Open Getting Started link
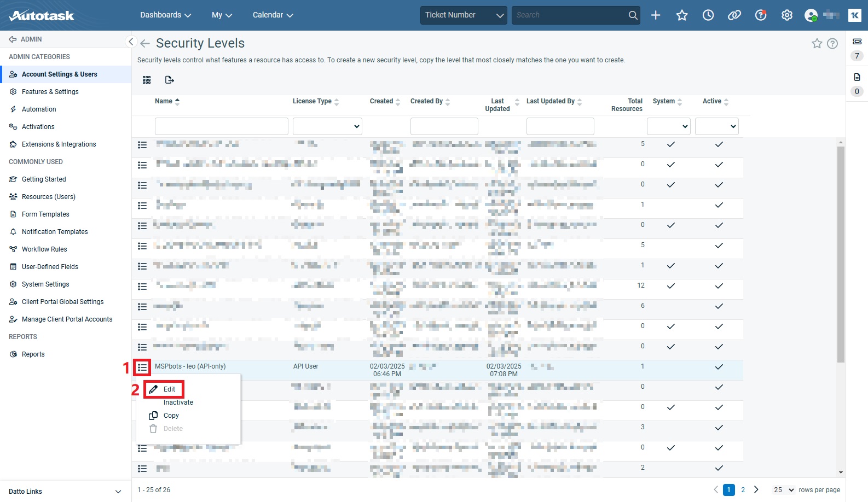868x502 pixels. [44, 179]
